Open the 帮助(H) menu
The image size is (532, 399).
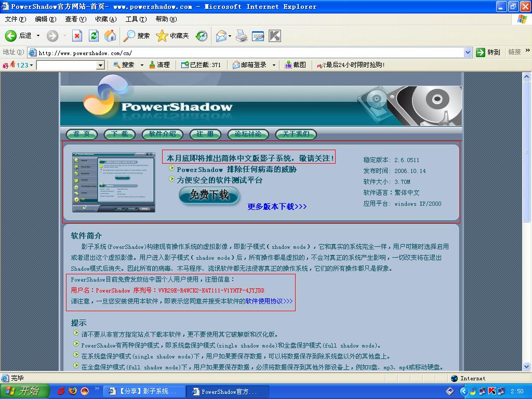pyautogui.click(x=166, y=19)
